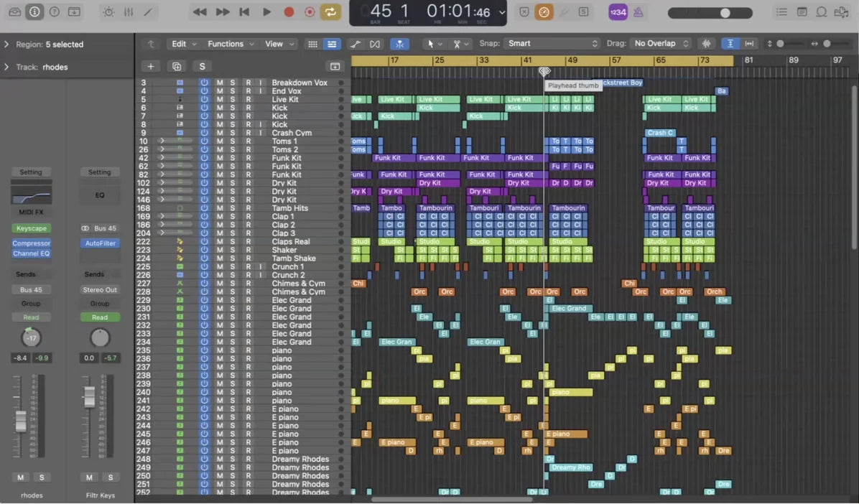Click the Global Tracks show button
The width and height of the screenshot is (859, 504).
(335, 66)
